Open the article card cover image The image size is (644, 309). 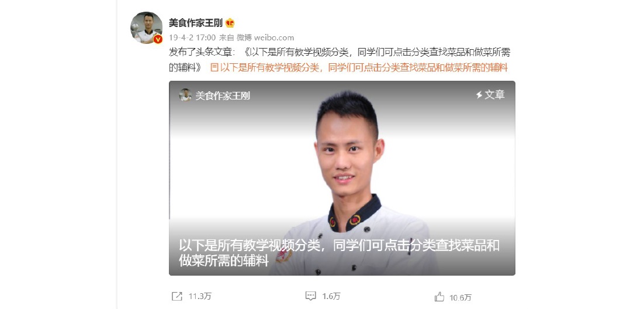click(342, 178)
